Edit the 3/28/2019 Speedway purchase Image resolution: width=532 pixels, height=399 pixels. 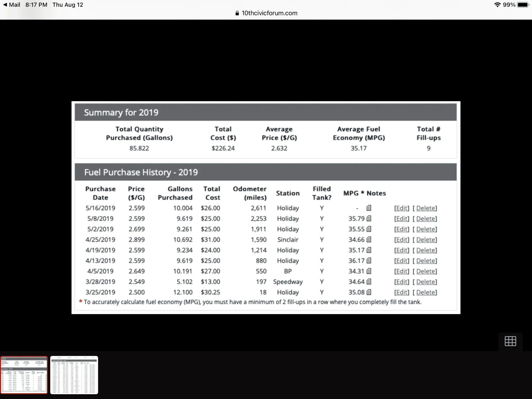(x=402, y=282)
